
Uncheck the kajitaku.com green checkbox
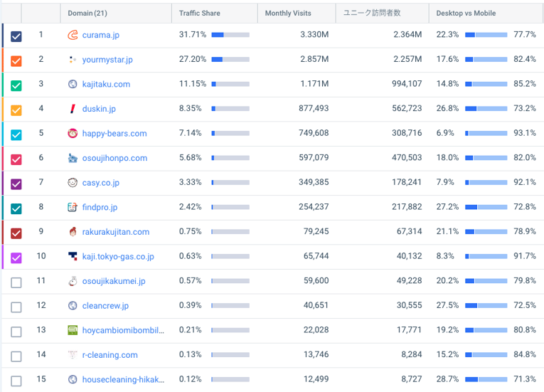click(16, 86)
